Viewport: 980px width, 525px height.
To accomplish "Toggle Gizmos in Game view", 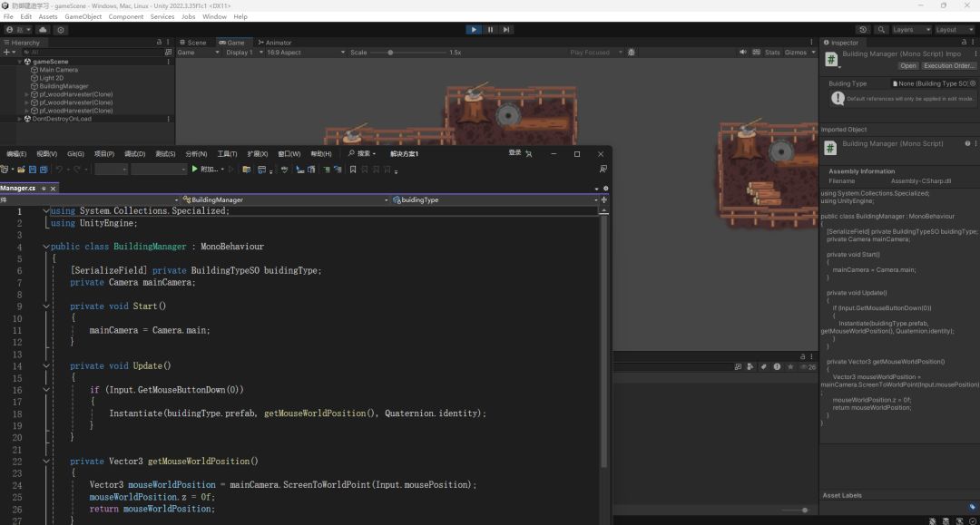I will pyautogui.click(x=795, y=53).
